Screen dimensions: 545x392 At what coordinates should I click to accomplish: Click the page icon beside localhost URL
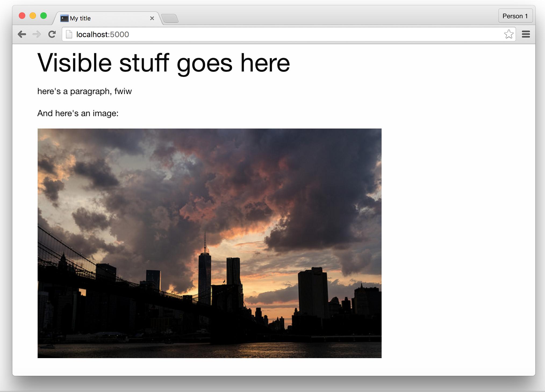[x=69, y=34]
